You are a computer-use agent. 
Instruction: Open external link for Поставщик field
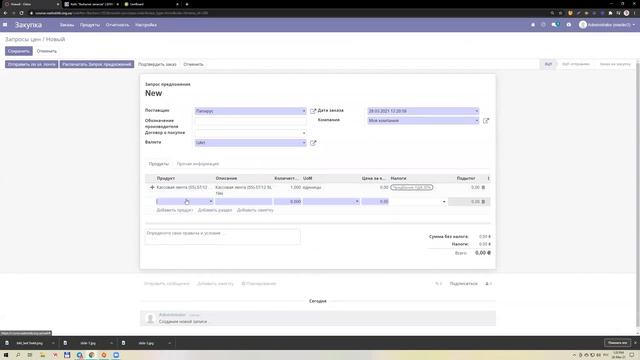313,111
